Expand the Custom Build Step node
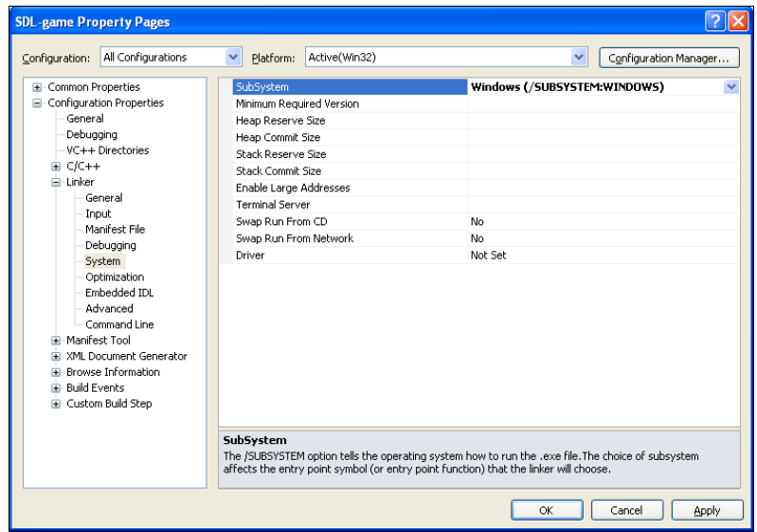Viewport: 757px width, 532px height. (56, 404)
